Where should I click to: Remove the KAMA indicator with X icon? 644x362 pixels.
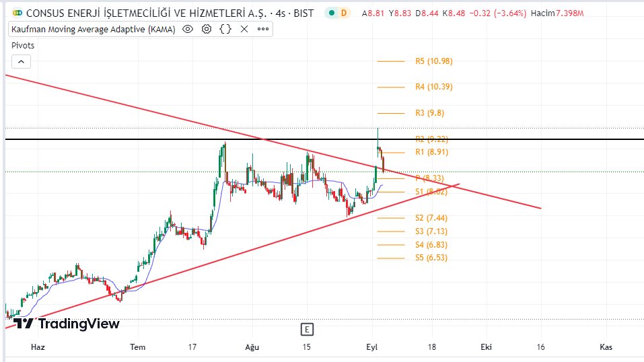tap(244, 29)
